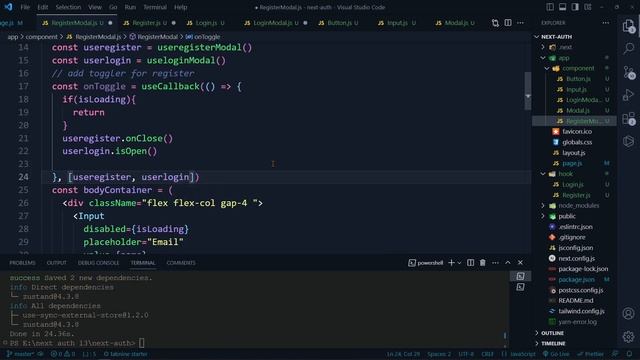This screenshot has width=640, height=360.
Task: Switch to the PROBLEMS panel tab
Action: coord(22,263)
